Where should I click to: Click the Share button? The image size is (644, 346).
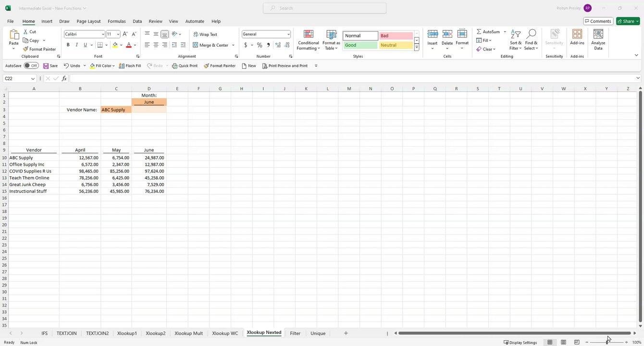point(628,21)
